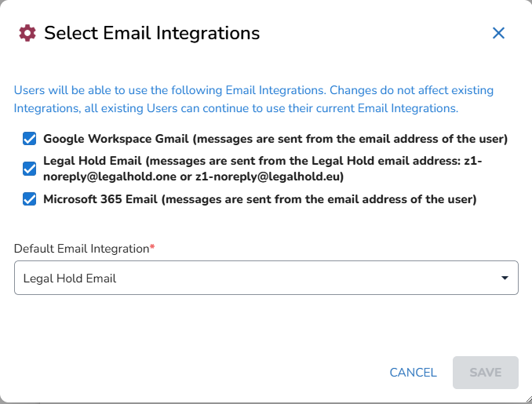Click the Microsoft 365 Email label text
The image size is (532, 404).
click(100, 198)
